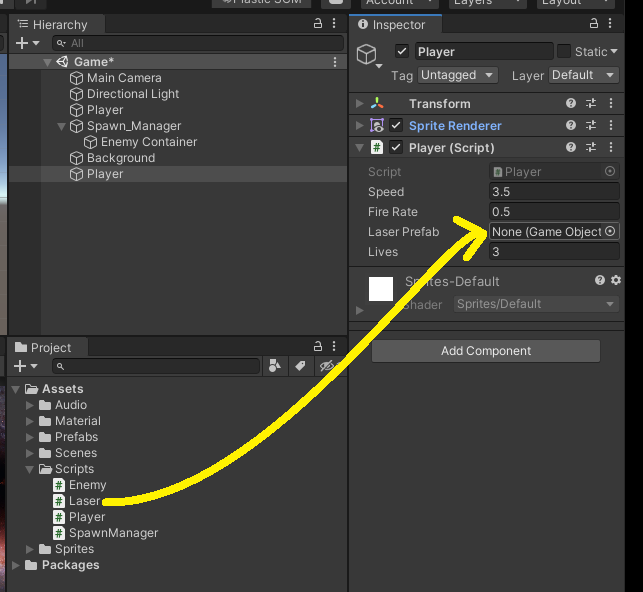This screenshot has width=643, height=592.
Task: Click the Project panel lock icon
Action: pos(318,346)
